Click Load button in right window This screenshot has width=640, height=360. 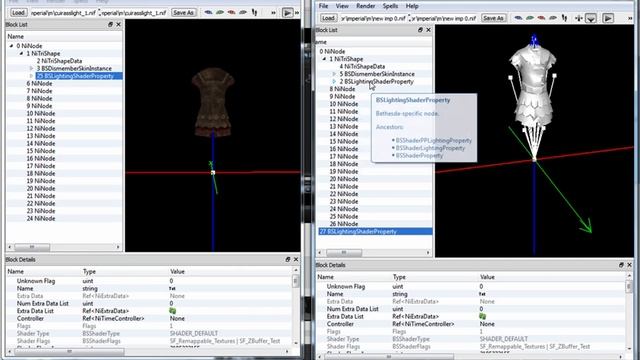328,18
